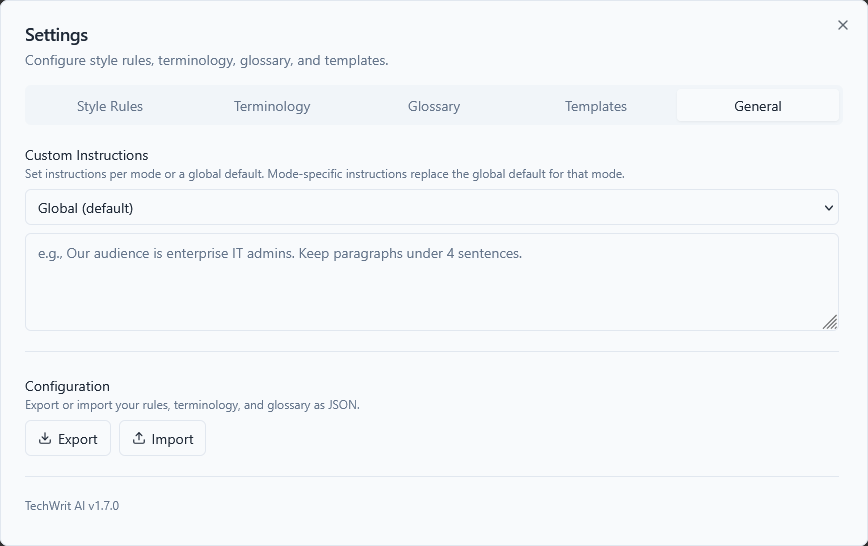Open the Terminology tab
Image resolution: width=868 pixels, height=546 pixels.
[272, 106]
